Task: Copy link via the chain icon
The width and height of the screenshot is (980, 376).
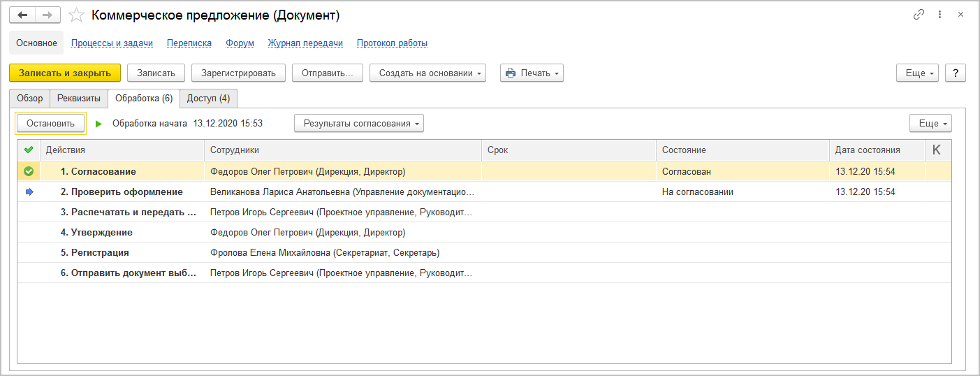Action: click(919, 15)
